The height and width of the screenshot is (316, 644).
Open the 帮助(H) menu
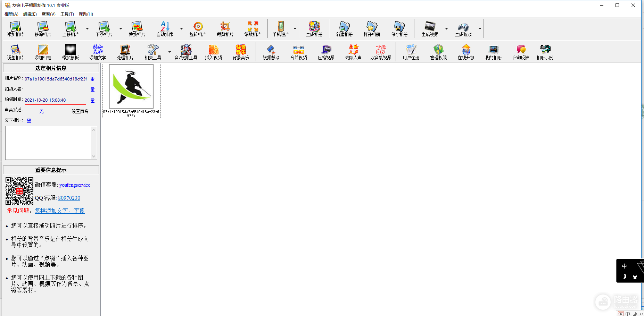click(x=86, y=14)
